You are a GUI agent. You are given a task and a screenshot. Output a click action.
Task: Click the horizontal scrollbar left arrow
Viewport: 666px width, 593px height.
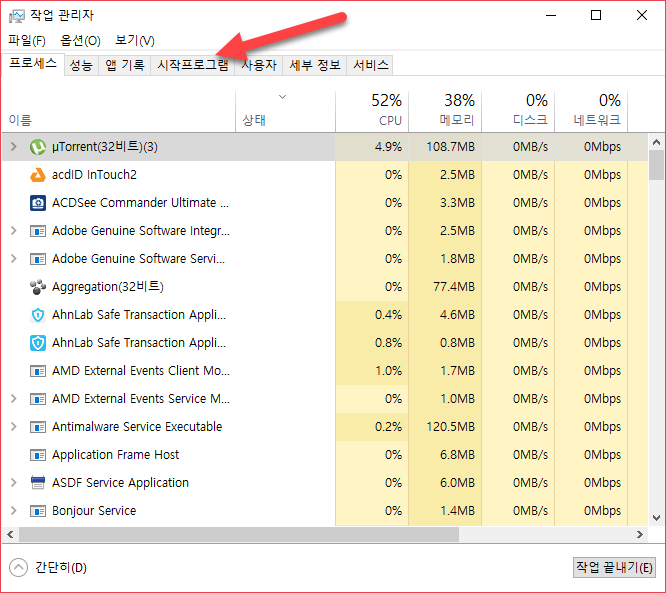[10, 535]
